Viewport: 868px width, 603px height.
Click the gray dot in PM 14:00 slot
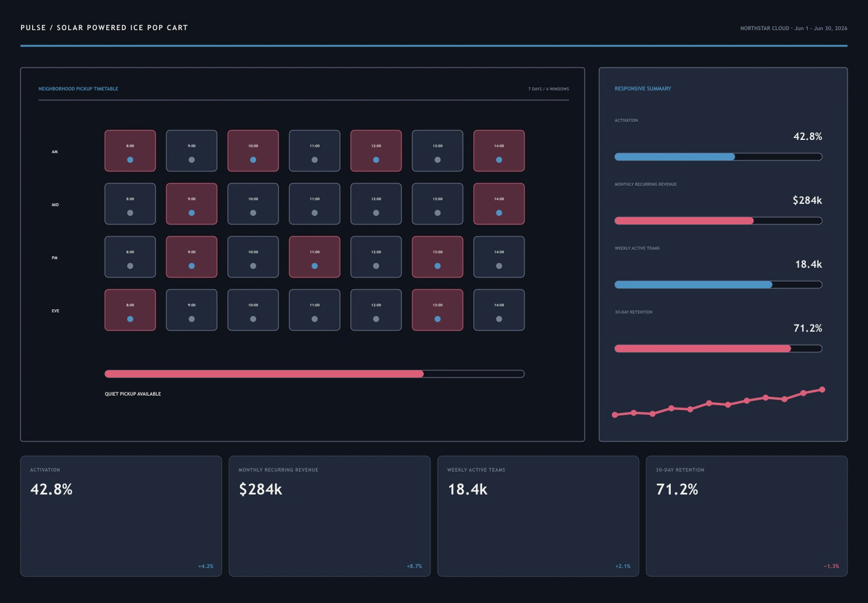[x=499, y=266]
